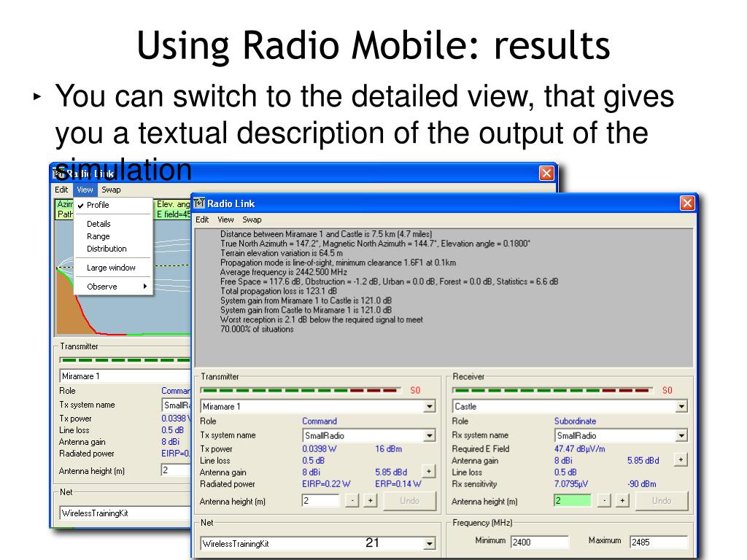Choose Details from the View menu

click(113, 224)
